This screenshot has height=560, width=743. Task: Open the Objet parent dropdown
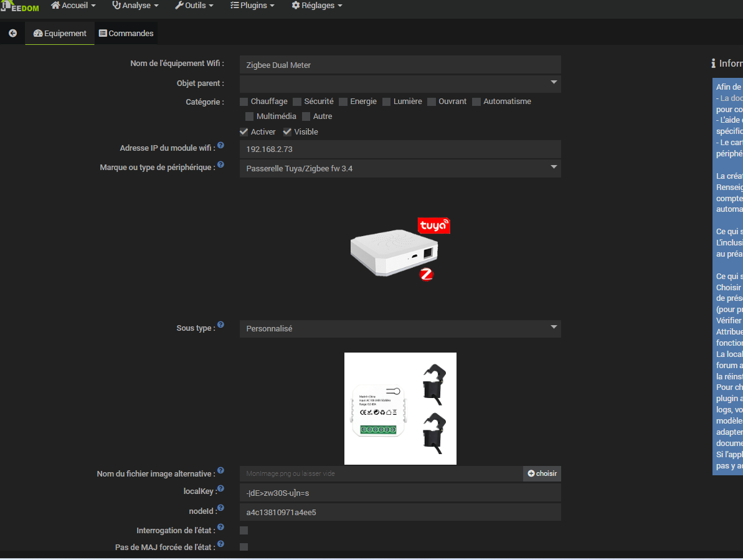400,84
